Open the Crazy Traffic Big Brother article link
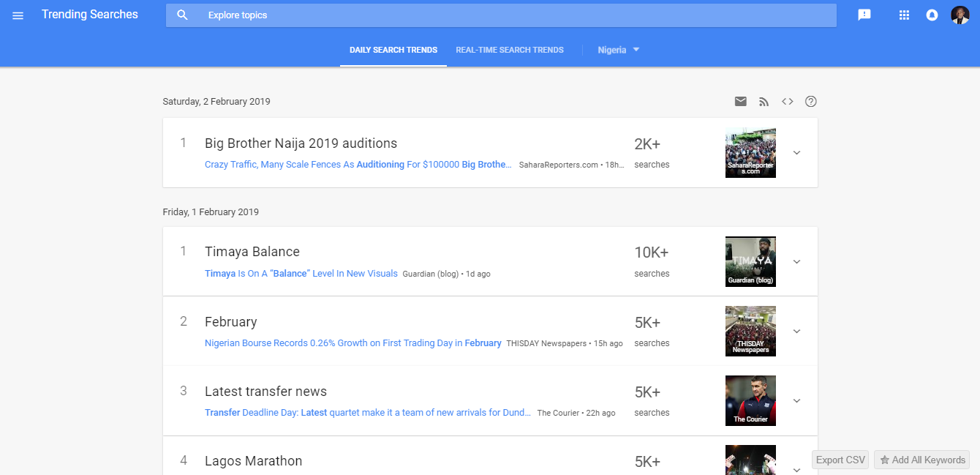This screenshot has width=980, height=475. [358, 165]
